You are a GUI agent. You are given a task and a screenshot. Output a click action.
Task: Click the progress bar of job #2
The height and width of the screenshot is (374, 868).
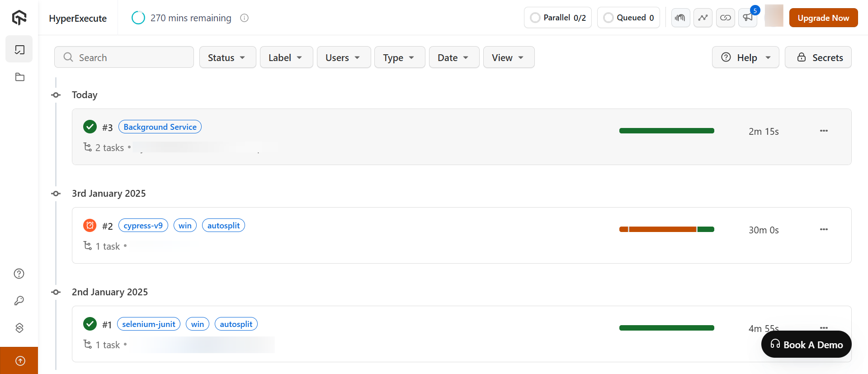click(666, 230)
